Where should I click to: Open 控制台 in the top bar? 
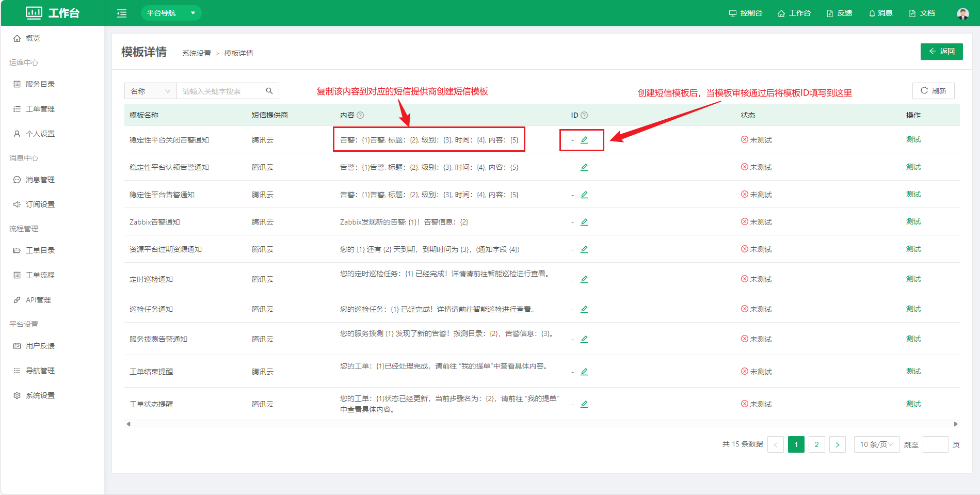pyautogui.click(x=746, y=13)
